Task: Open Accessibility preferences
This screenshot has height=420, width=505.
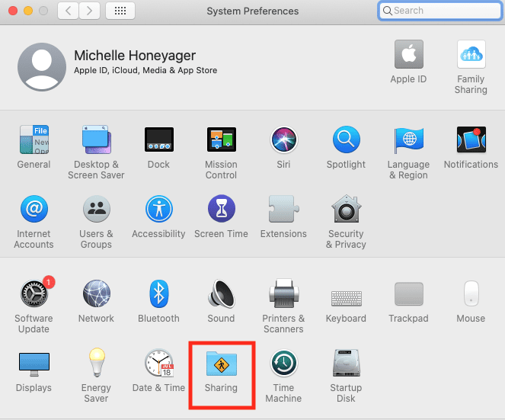Action: 158,210
